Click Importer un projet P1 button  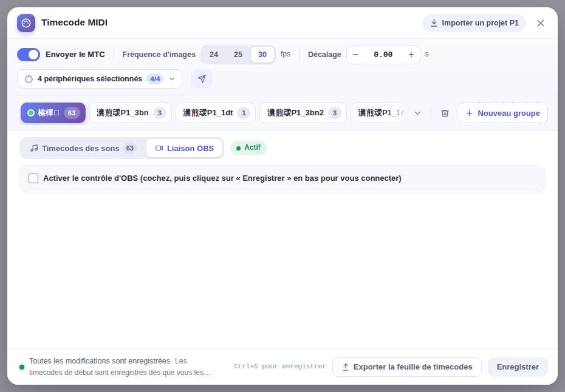(x=474, y=23)
